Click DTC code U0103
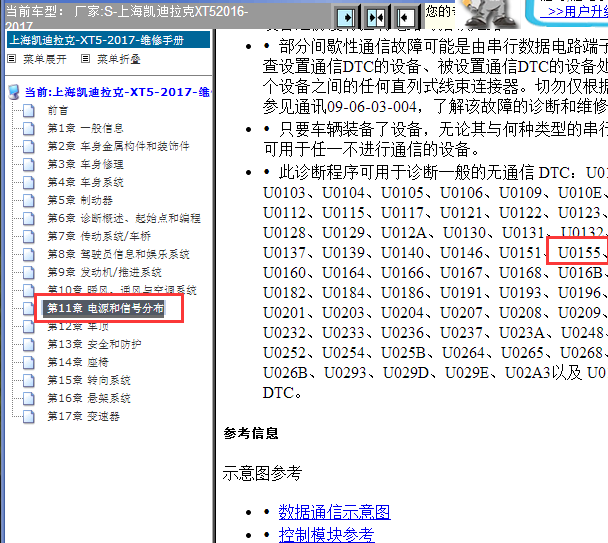Image resolution: width=608 pixels, height=543 pixels. (284, 193)
